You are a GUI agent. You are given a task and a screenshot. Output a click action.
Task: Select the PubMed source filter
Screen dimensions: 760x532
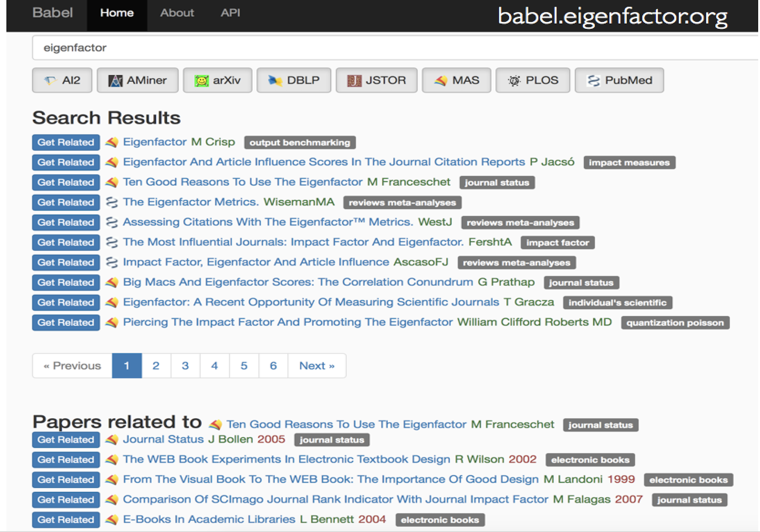click(x=619, y=80)
